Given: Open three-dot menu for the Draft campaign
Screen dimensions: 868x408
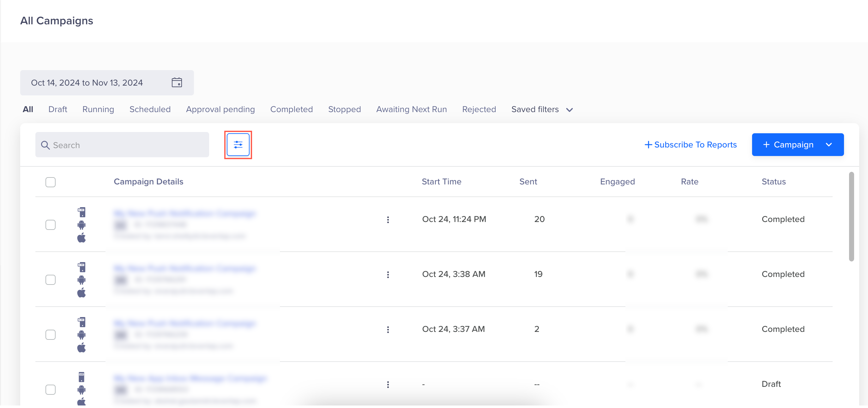Looking at the screenshot, I should [388, 384].
